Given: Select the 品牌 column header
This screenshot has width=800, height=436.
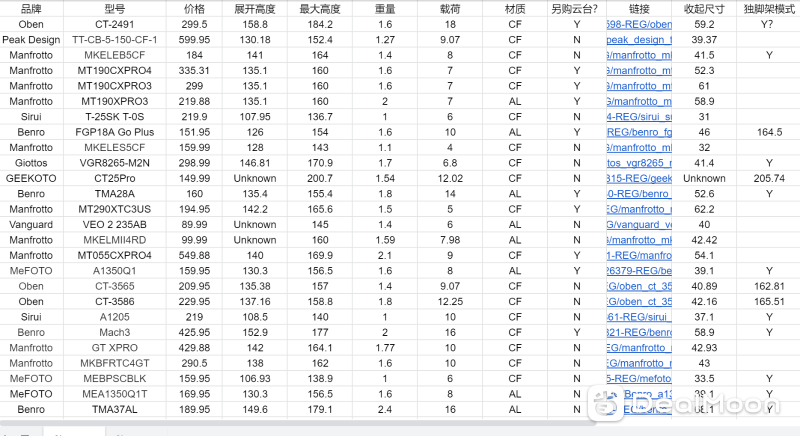Looking at the screenshot, I should 31,9.
